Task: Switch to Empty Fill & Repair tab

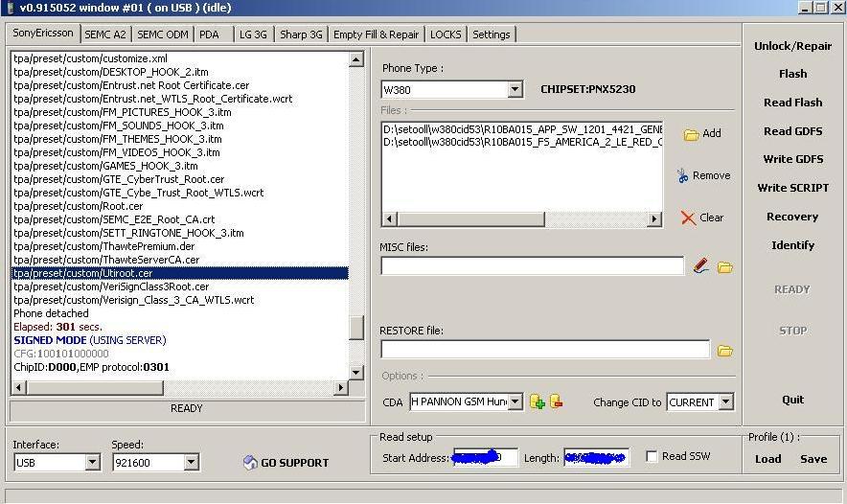Action: click(x=376, y=34)
